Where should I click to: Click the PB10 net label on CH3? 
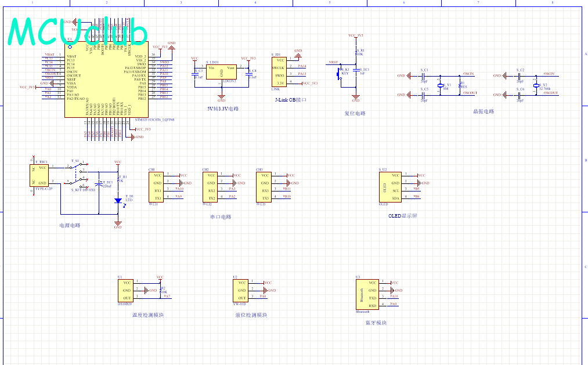point(287,196)
